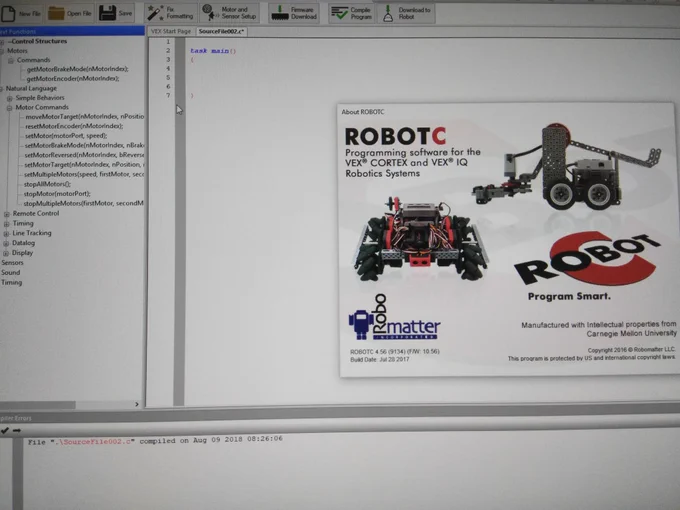Screen dimensions: 680x510
Task: Select stopMotor(motorPort) function
Action: (57, 193)
